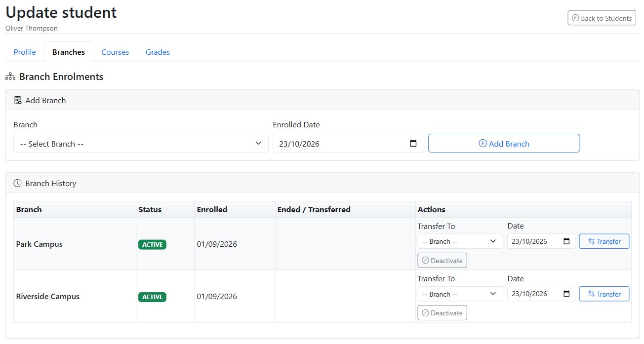Open calendar picker in Park Campus row
The image size is (644, 344).
point(566,241)
